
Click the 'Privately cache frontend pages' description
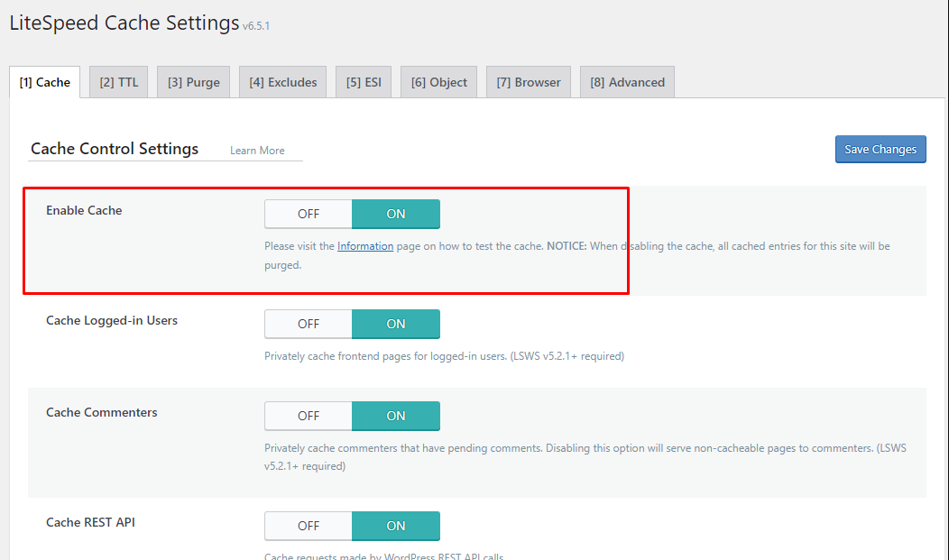coord(444,356)
